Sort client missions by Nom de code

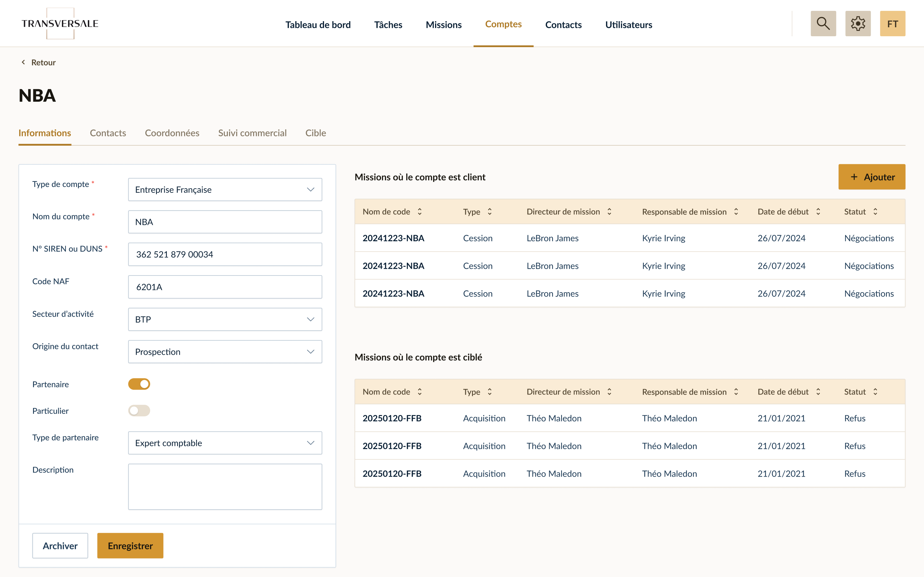419,212
